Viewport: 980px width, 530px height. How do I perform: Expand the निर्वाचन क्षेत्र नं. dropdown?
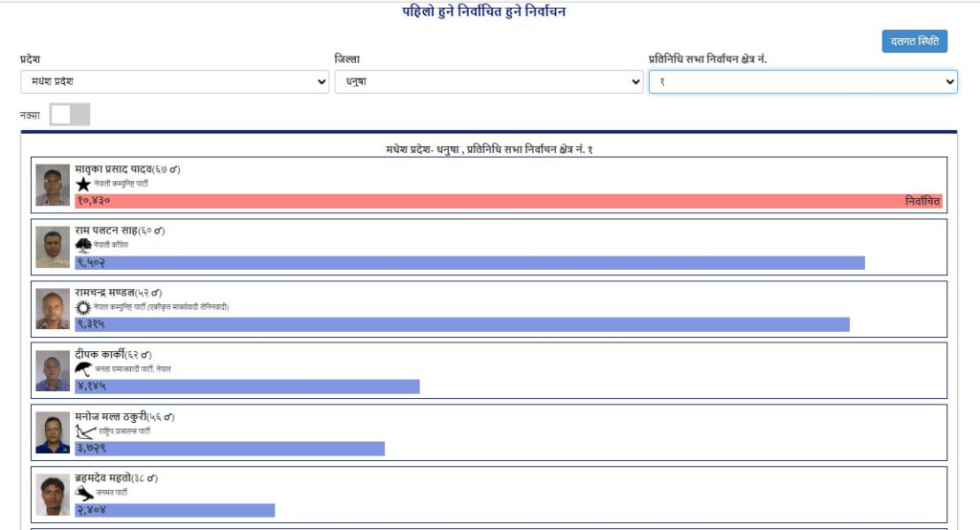point(802,82)
